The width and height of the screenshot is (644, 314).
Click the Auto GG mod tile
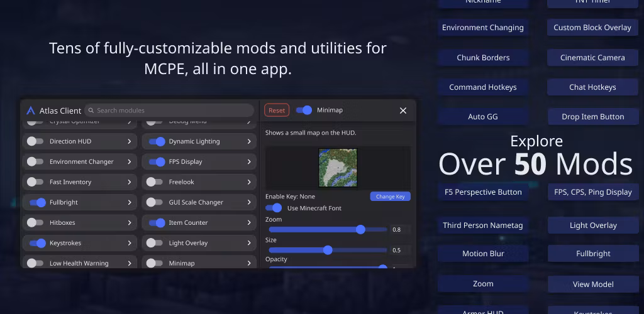482,116
